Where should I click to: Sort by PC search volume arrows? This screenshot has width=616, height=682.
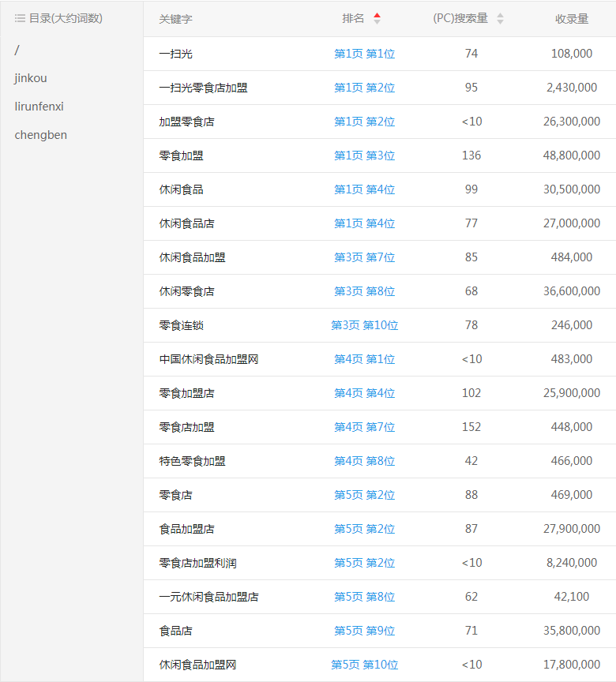pos(500,19)
